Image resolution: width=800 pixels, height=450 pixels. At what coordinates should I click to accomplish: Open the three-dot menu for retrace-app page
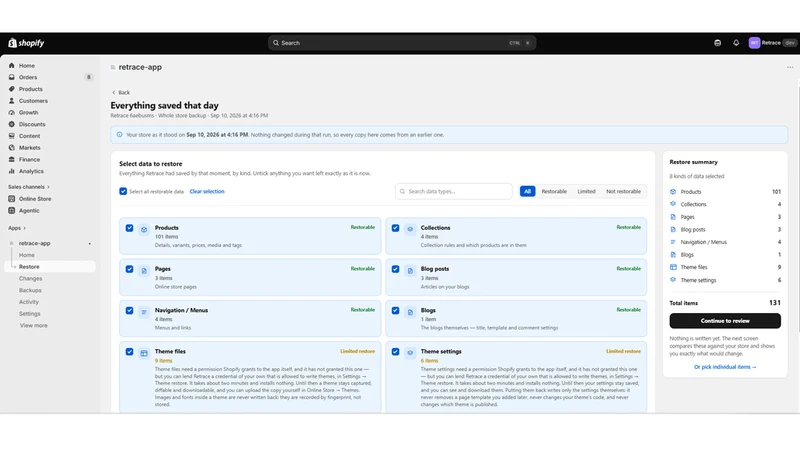click(x=790, y=67)
